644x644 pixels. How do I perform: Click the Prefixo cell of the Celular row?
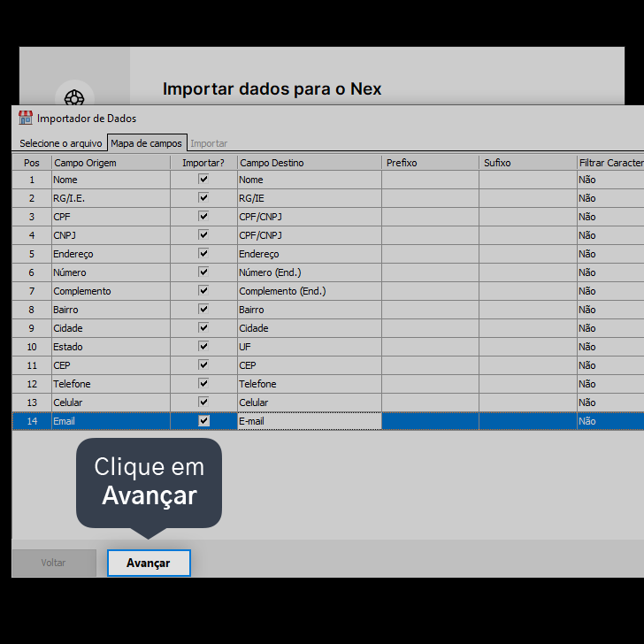tap(431, 402)
